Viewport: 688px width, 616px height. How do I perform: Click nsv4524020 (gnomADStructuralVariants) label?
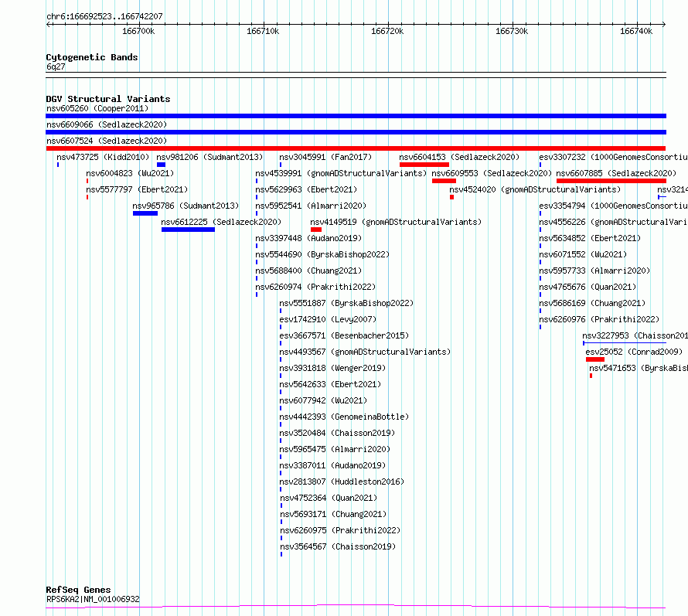click(x=535, y=189)
